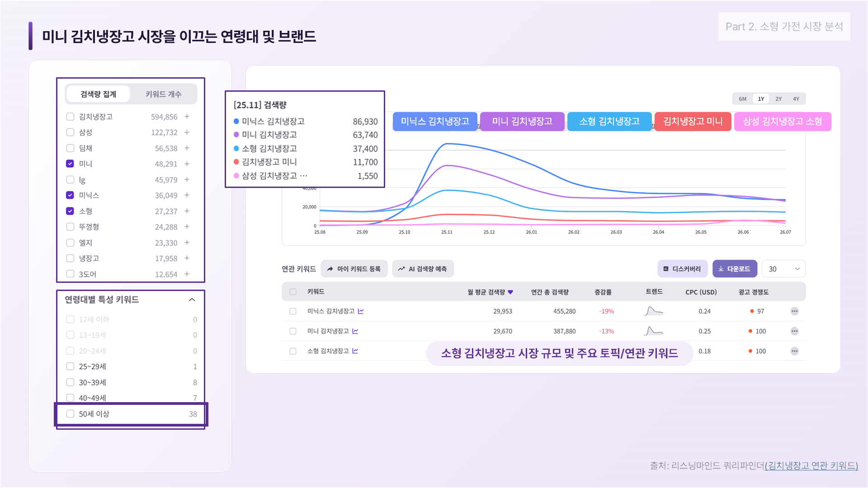Switch to the 키워드 개수 tab
The width and height of the screenshot is (868, 488).
163,94
